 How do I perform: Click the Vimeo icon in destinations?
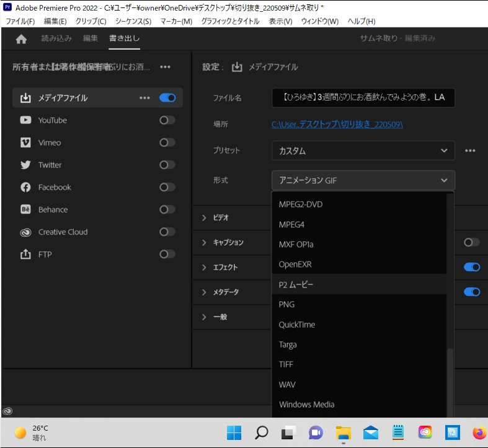click(25, 143)
